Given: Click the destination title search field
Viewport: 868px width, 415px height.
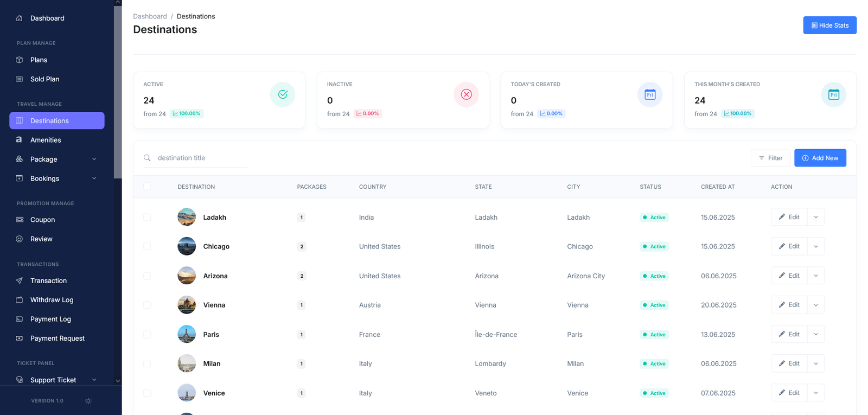Looking at the screenshot, I should [x=201, y=158].
